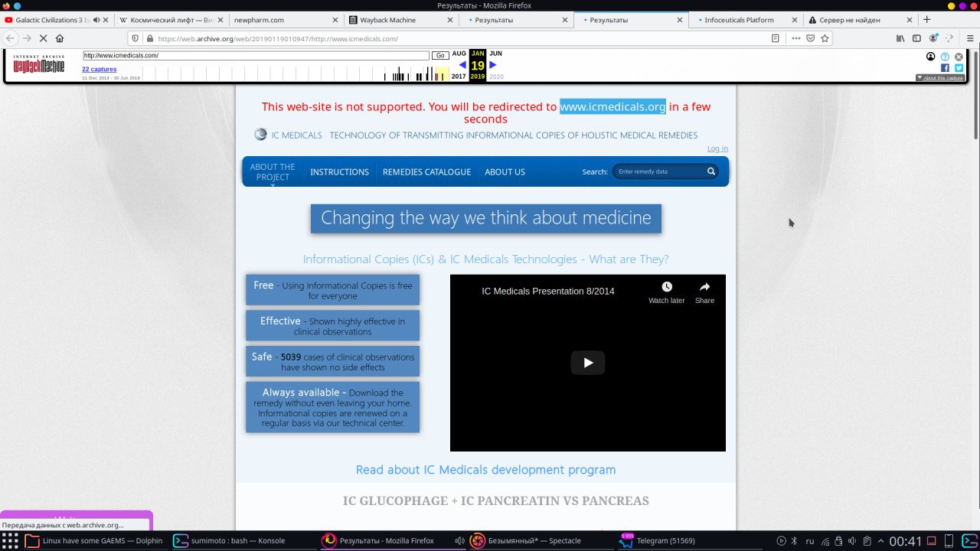The width and height of the screenshot is (980, 551).
Task: Stop loading the page in Firefox
Action: pos(43,38)
